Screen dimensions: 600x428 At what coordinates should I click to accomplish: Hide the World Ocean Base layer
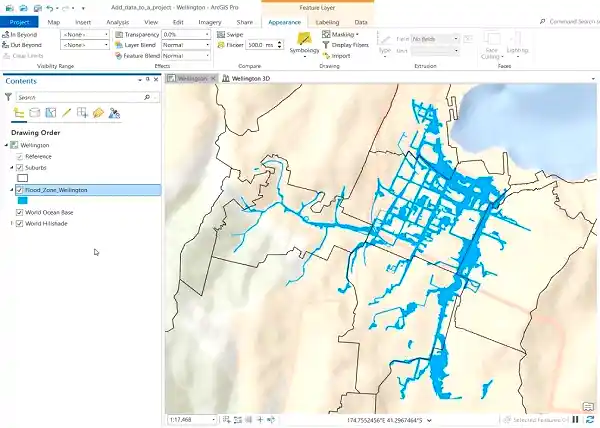point(20,212)
